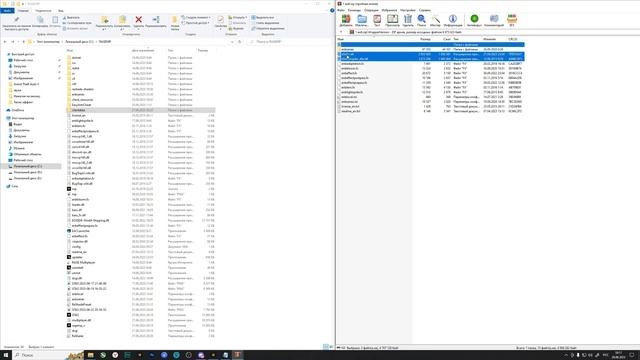640x360 pixels.
Task: Click Explorer's Move To (Переместить в) icon
Action: tap(104, 23)
